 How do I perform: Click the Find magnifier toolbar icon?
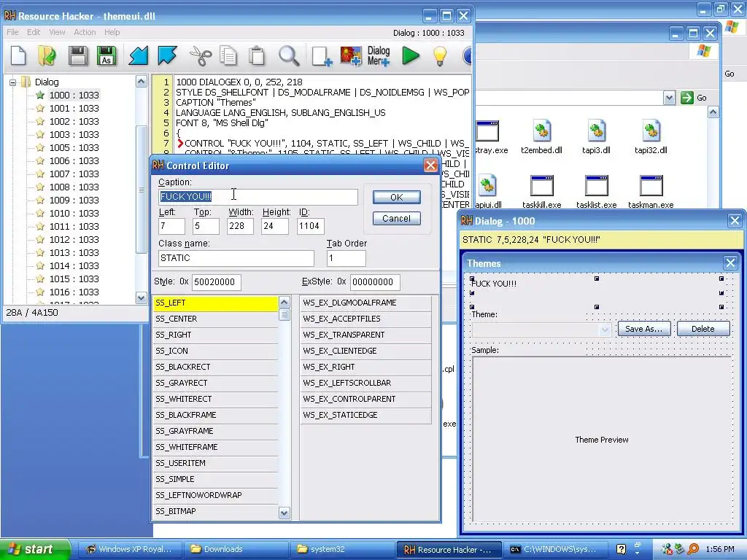(x=289, y=55)
